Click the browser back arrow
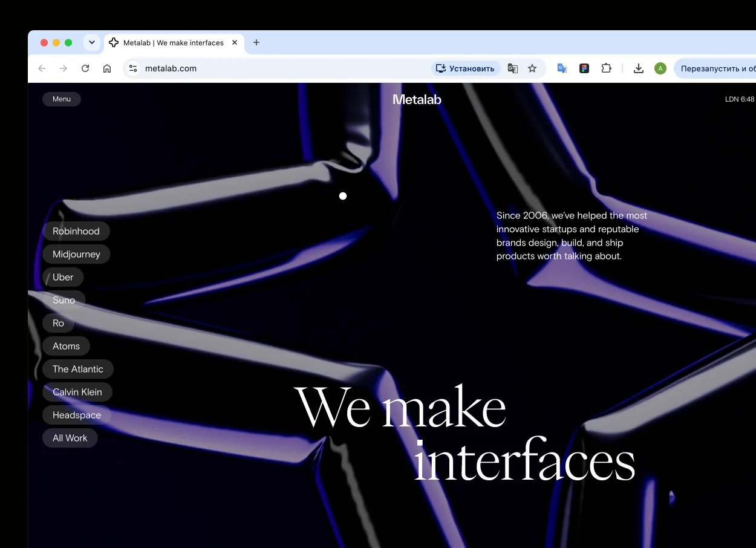Screen dimensions: 756x548 click(x=42, y=68)
